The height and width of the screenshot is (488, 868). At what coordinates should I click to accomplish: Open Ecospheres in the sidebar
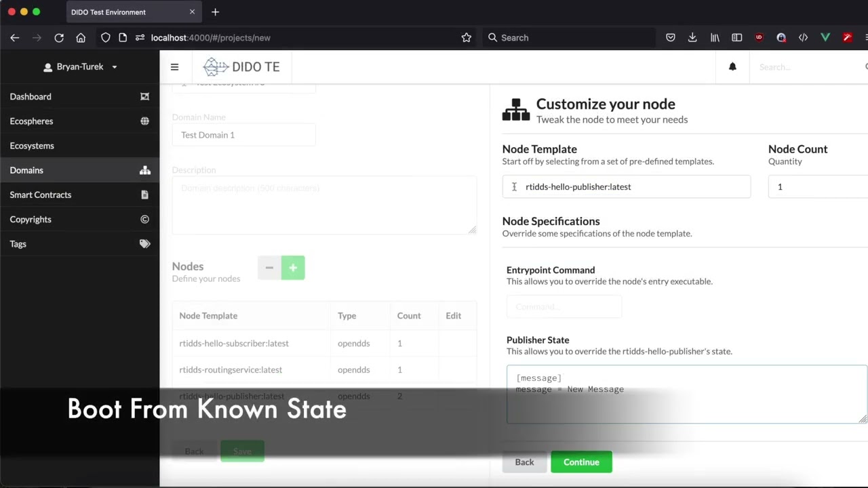click(x=80, y=121)
